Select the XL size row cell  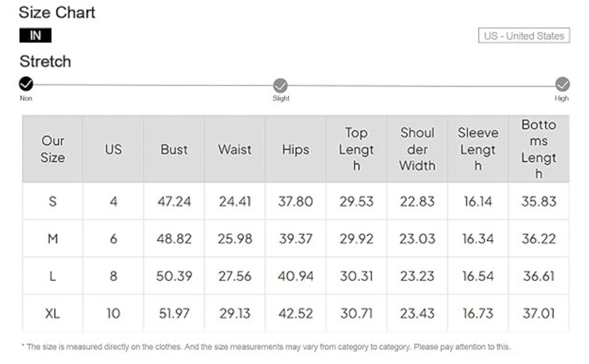(53, 313)
